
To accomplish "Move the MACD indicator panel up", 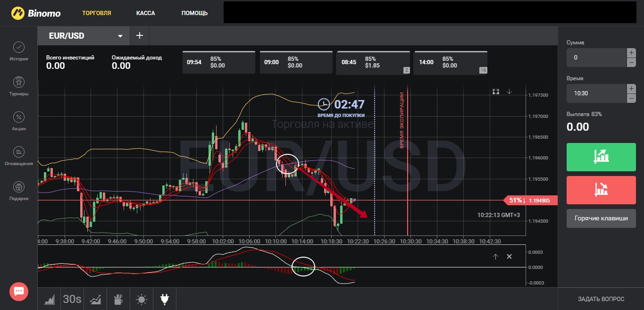I will click(x=495, y=257).
